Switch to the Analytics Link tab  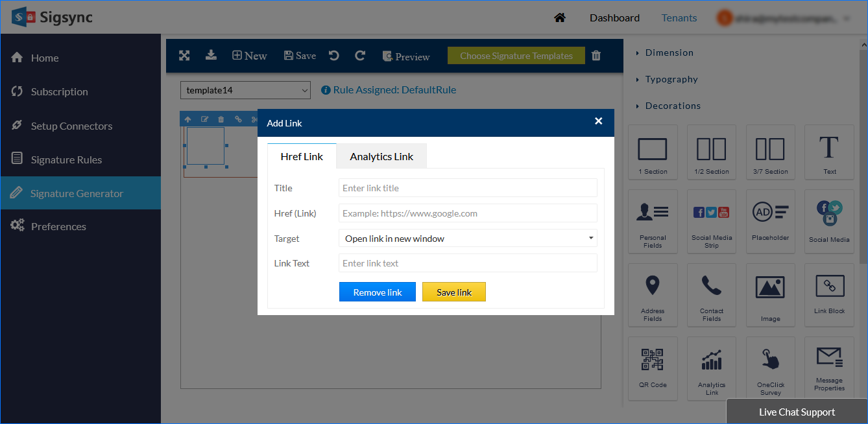(381, 156)
